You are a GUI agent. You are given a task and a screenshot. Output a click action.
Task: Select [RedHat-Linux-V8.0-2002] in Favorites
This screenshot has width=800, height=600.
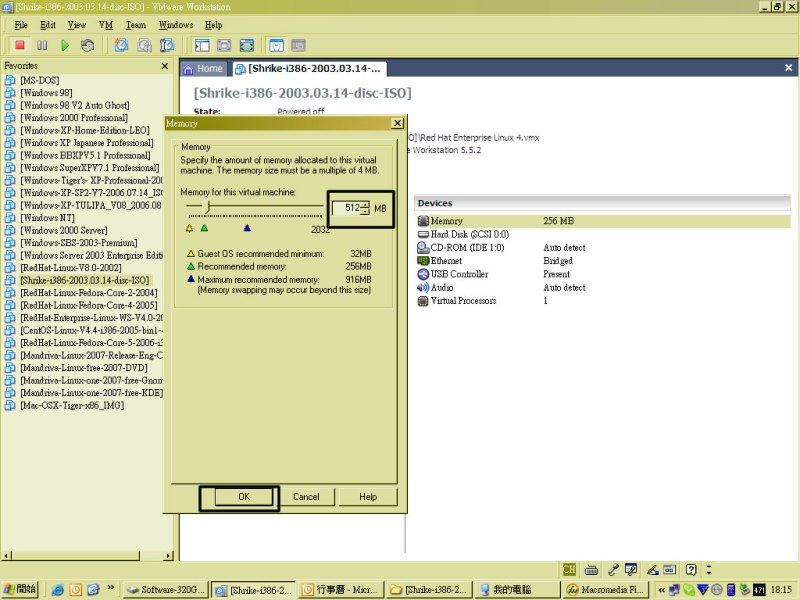(x=70, y=268)
